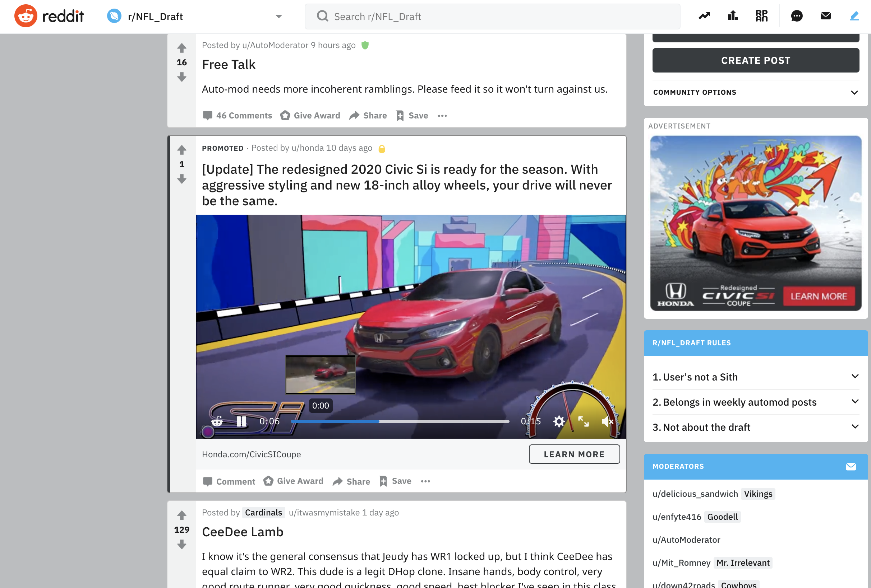Screen dimensions: 871x588
Task: Open video settings gear icon
Action: [x=559, y=421]
